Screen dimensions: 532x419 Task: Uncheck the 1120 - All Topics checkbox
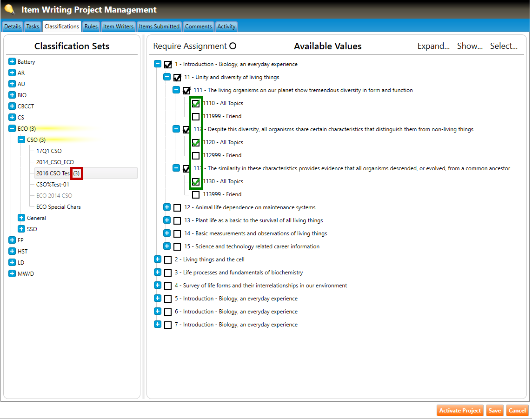pyautogui.click(x=196, y=143)
